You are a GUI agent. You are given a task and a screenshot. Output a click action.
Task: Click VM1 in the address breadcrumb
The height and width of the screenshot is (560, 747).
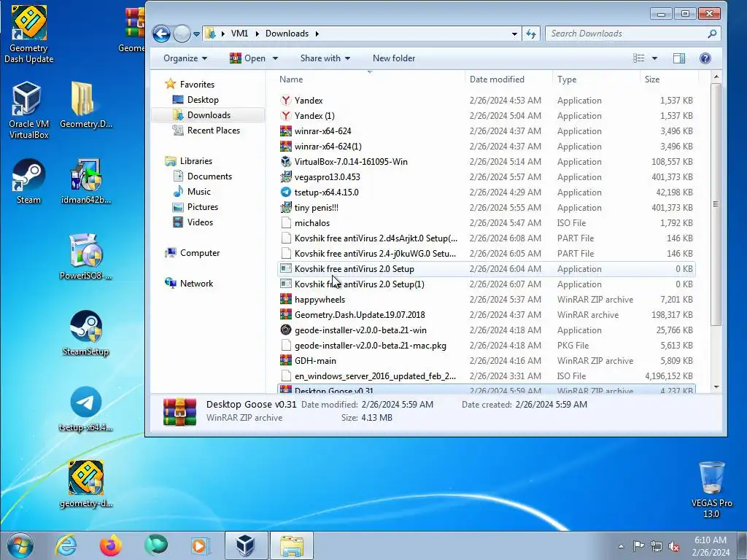[239, 34]
